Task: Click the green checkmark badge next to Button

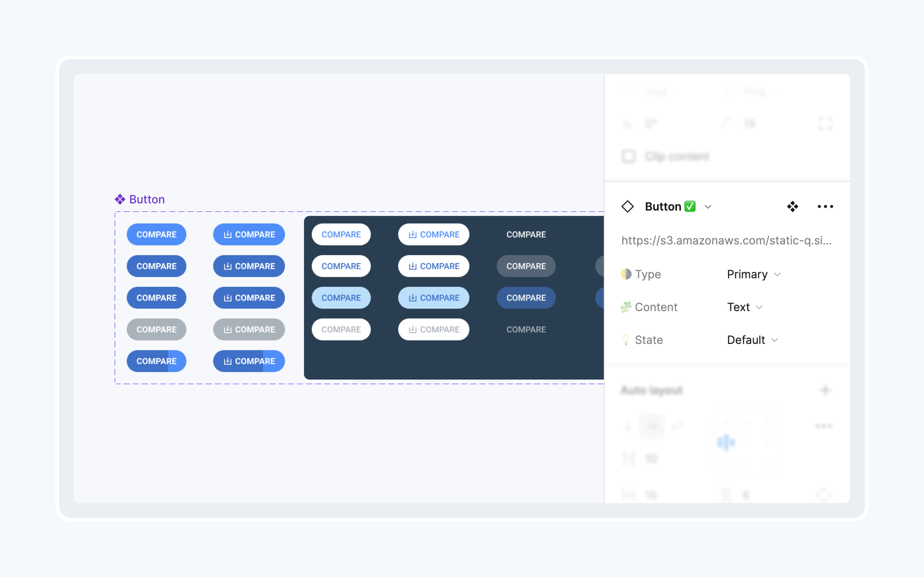Action: 690,206
